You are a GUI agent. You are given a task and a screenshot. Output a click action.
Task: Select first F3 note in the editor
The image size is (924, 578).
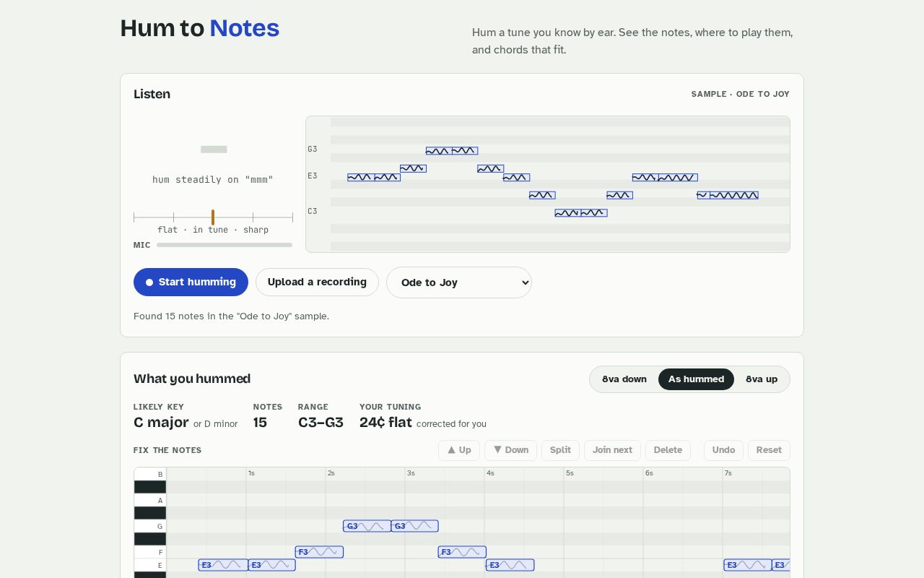point(319,552)
